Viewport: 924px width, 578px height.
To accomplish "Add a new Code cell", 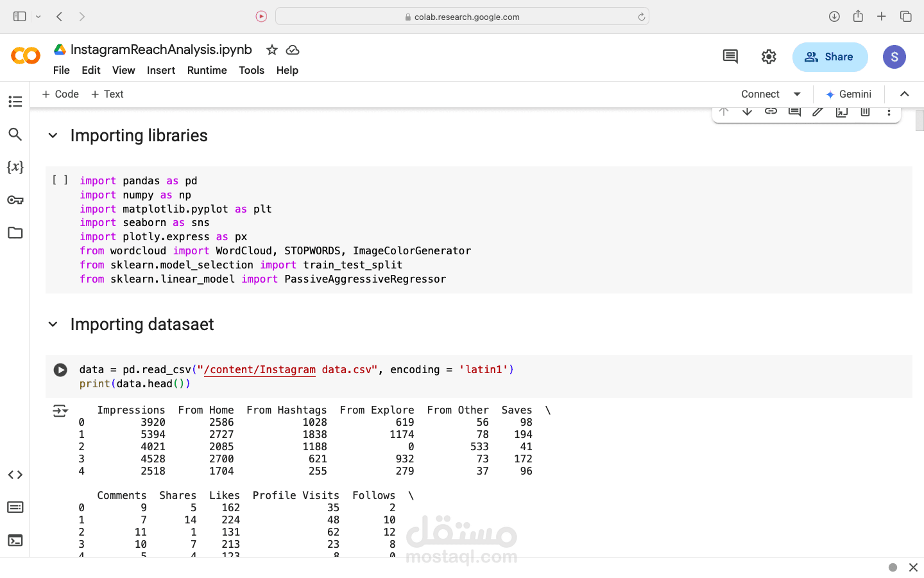I will pos(60,94).
